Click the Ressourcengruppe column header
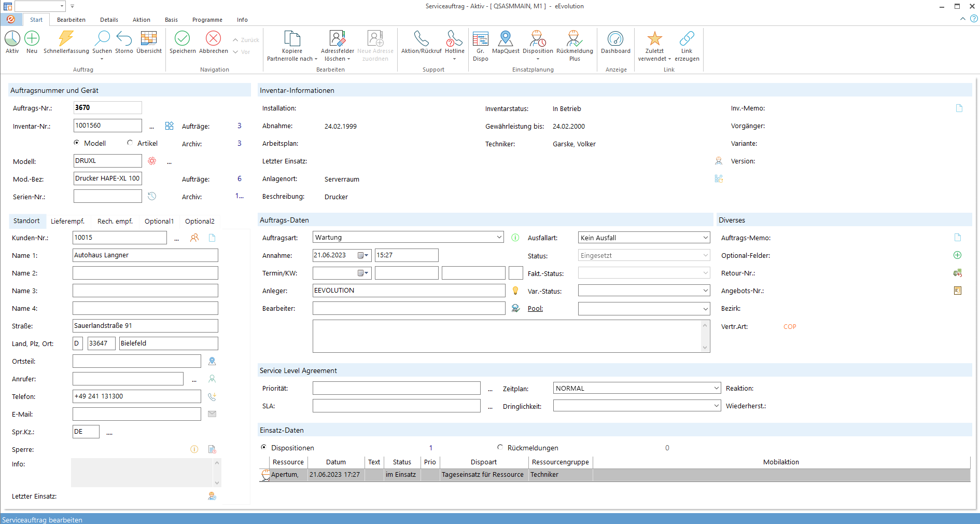The height and width of the screenshot is (524, 980). tap(561, 462)
